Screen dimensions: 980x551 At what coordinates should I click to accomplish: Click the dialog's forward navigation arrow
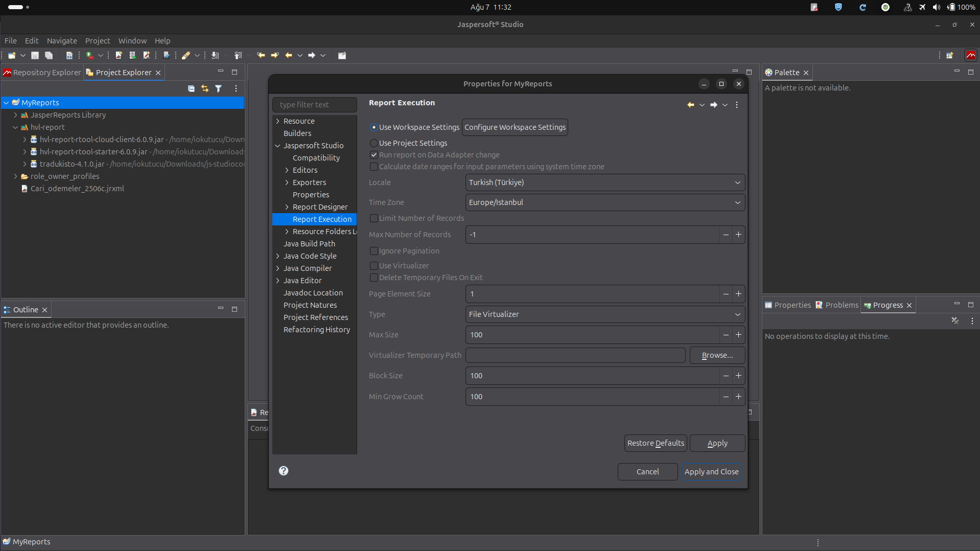(714, 105)
